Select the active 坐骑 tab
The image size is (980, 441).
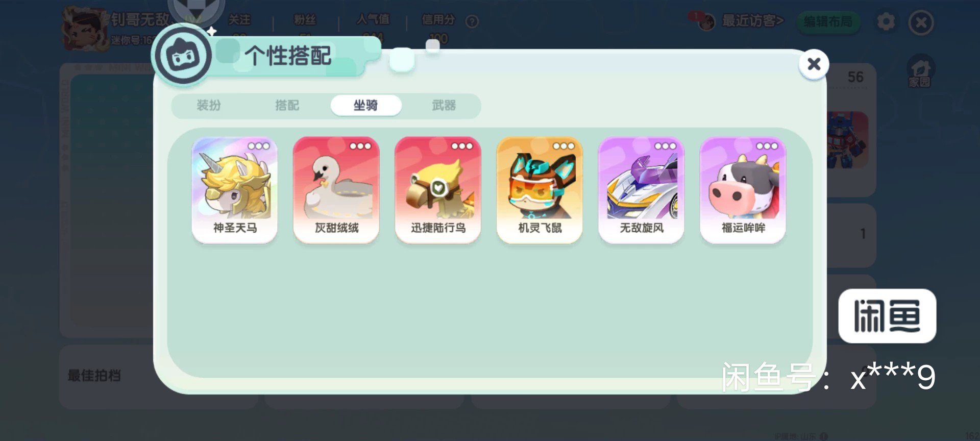click(366, 105)
